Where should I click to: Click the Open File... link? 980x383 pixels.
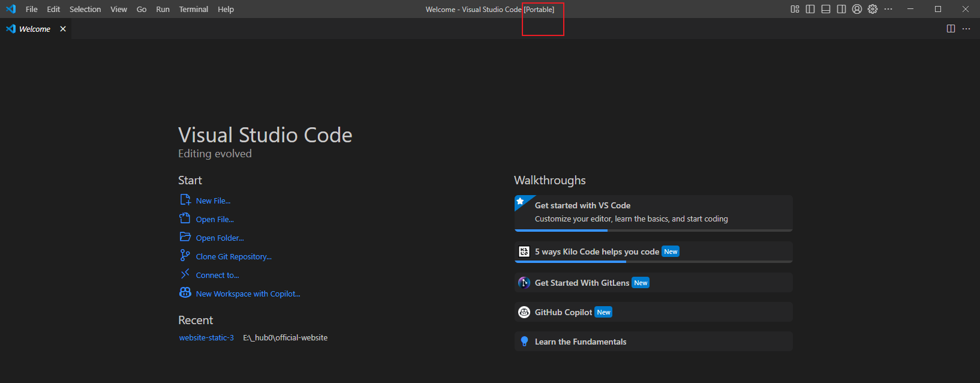(215, 219)
